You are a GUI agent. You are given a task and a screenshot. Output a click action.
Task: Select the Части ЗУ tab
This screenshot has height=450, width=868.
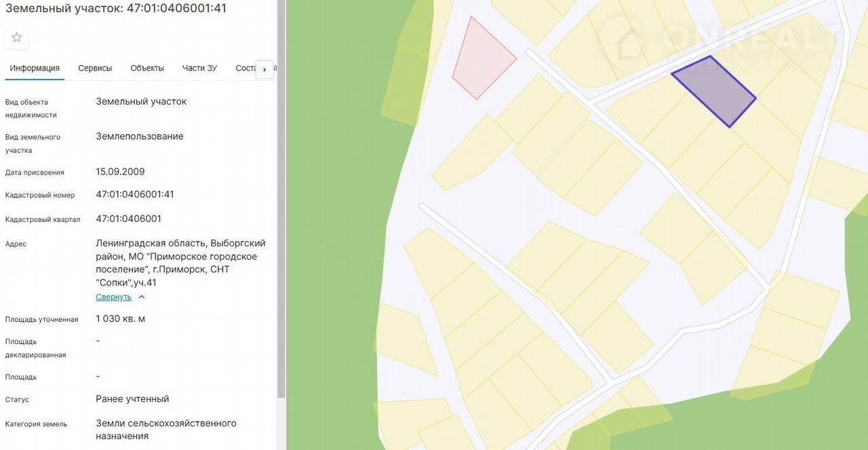[x=199, y=68]
